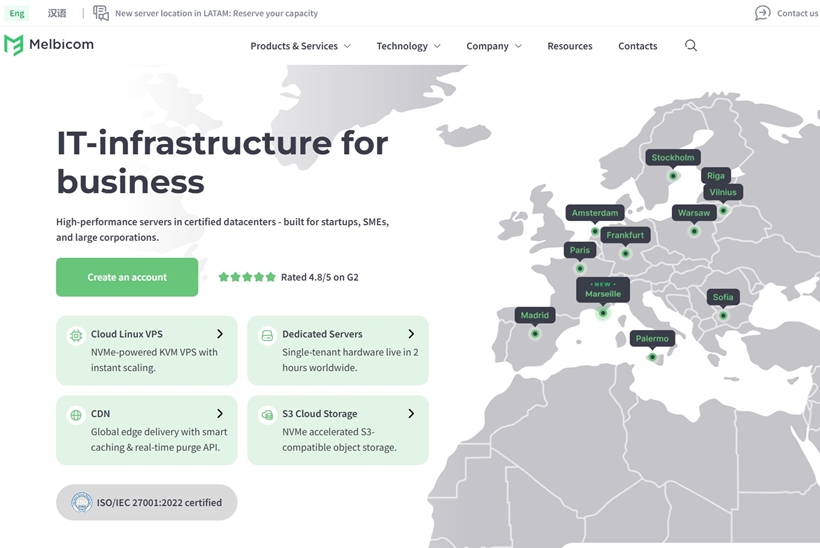This screenshot has width=820, height=548.
Task: Select the Warsaw map marker dot
Action: click(694, 231)
